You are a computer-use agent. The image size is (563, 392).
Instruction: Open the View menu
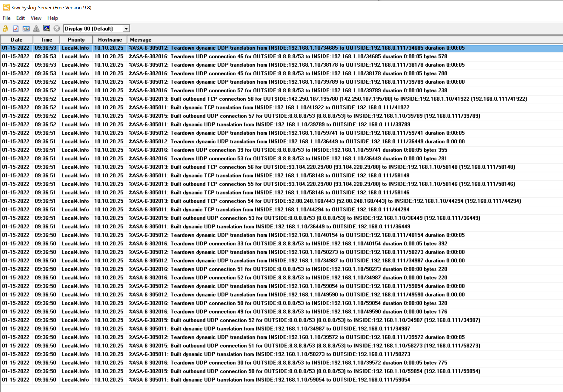tap(36, 18)
